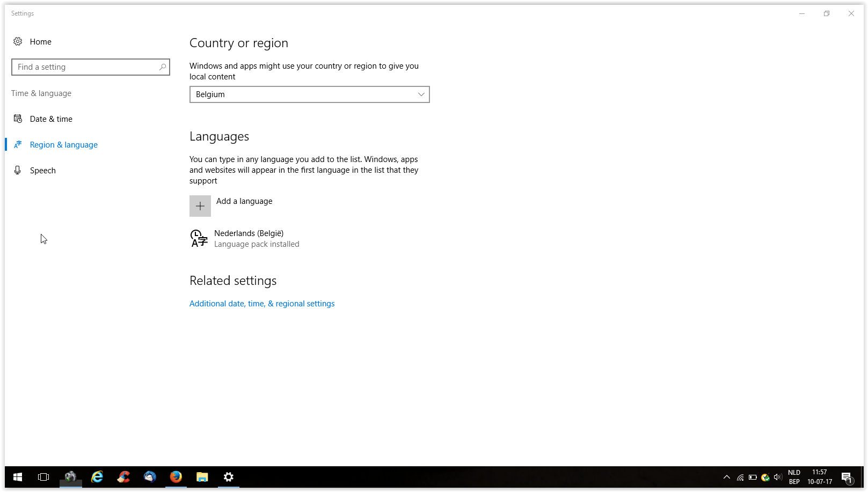Click the Country or region heading
The image size is (868, 492).
pos(239,43)
